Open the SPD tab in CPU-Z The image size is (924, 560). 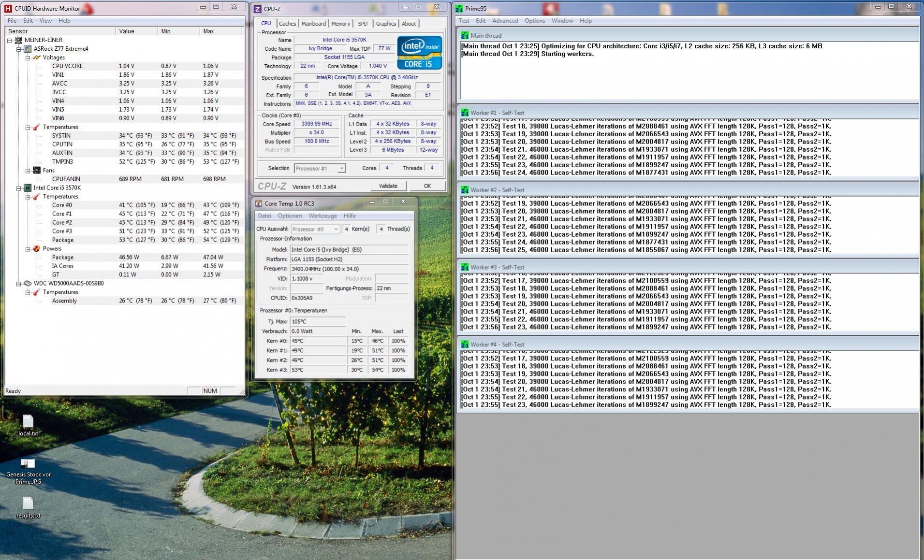tap(363, 24)
